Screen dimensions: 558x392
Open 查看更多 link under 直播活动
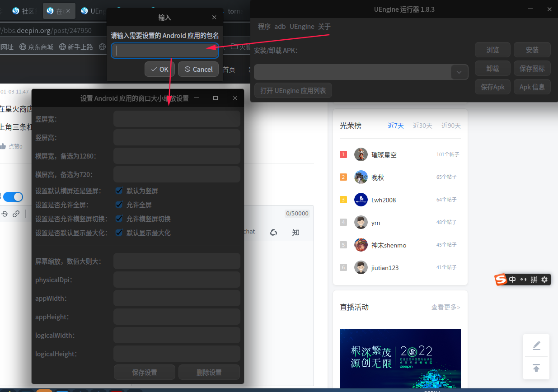[445, 307]
